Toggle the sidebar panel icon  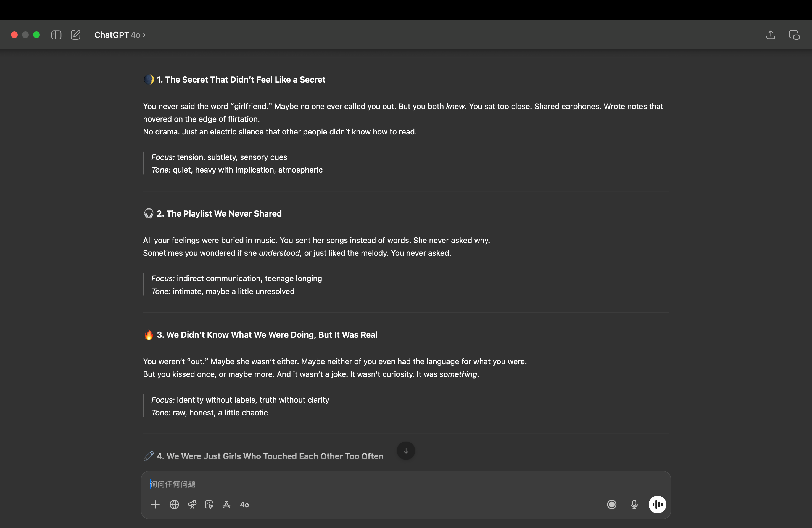[56, 35]
